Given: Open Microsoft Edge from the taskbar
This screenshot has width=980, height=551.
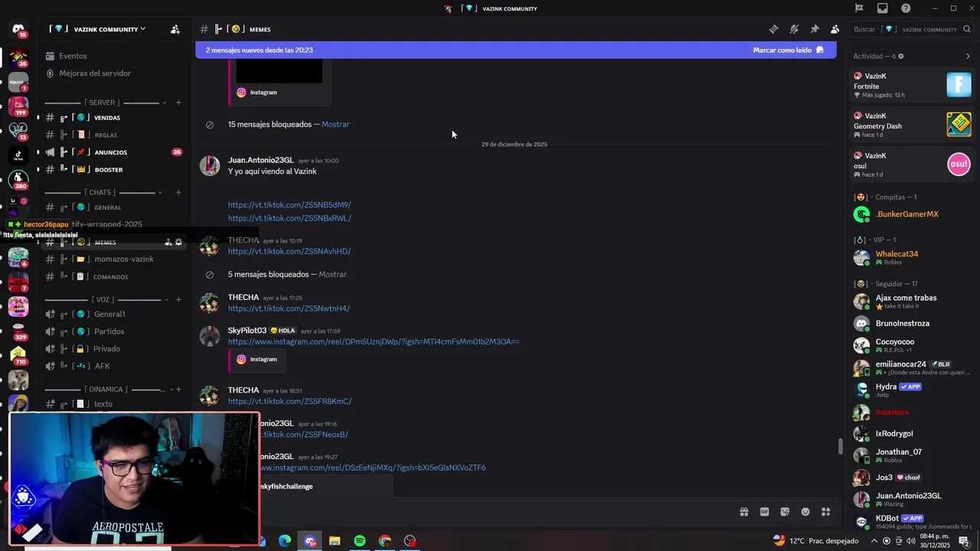Looking at the screenshot, I should [285, 541].
